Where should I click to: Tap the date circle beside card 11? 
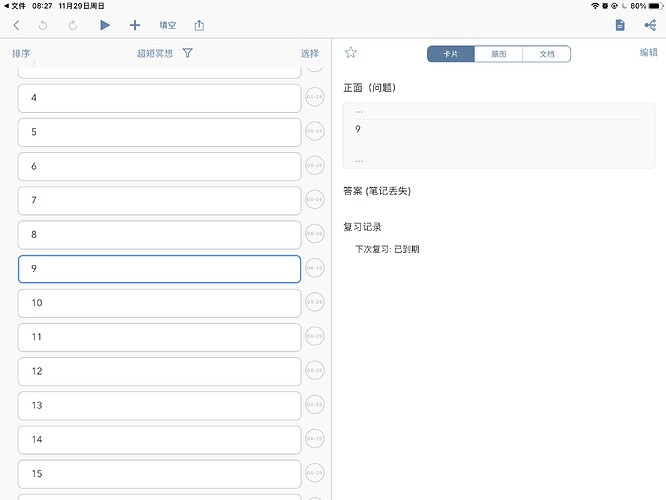[x=315, y=336]
